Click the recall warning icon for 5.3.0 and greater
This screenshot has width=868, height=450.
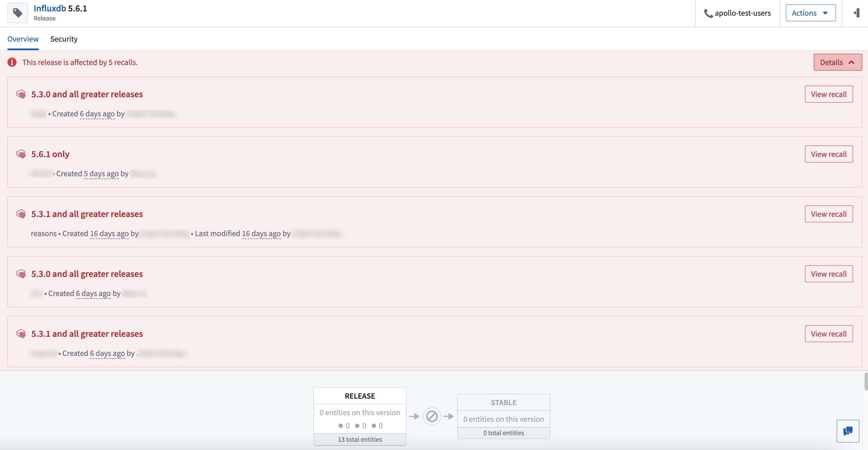click(20, 94)
